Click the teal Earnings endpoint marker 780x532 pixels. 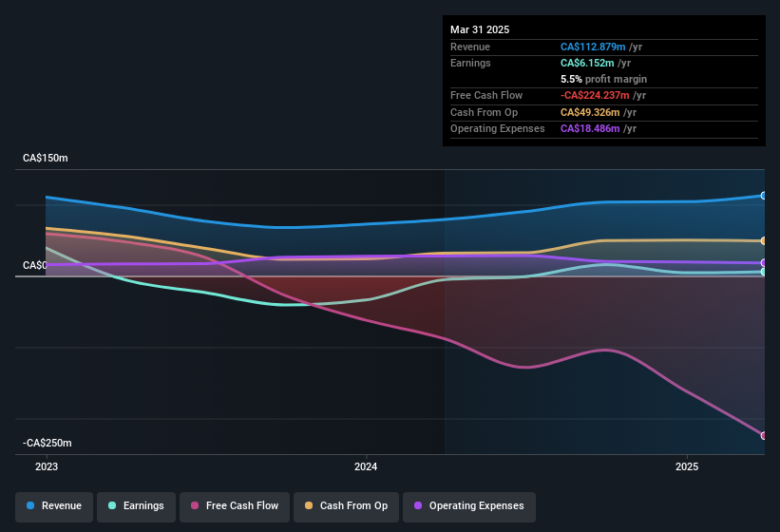[x=764, y=272]
